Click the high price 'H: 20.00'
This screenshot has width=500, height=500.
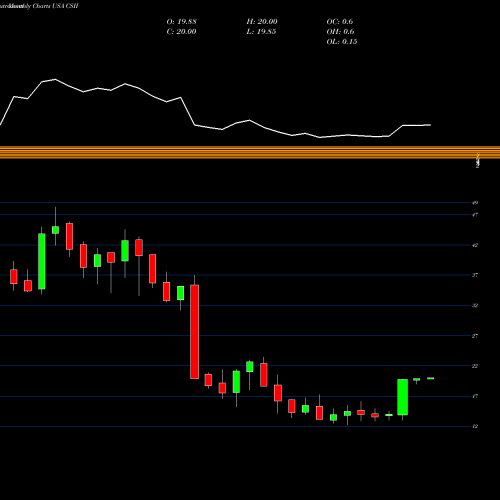tap(262, 22)
